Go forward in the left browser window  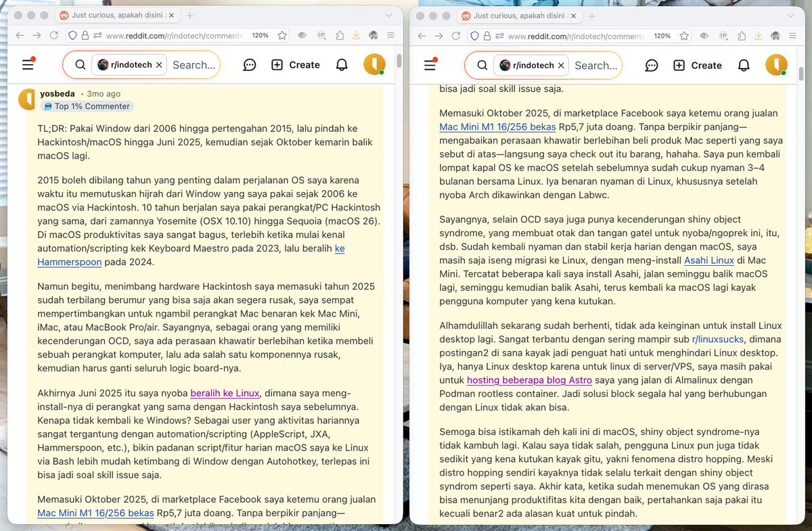37,35
